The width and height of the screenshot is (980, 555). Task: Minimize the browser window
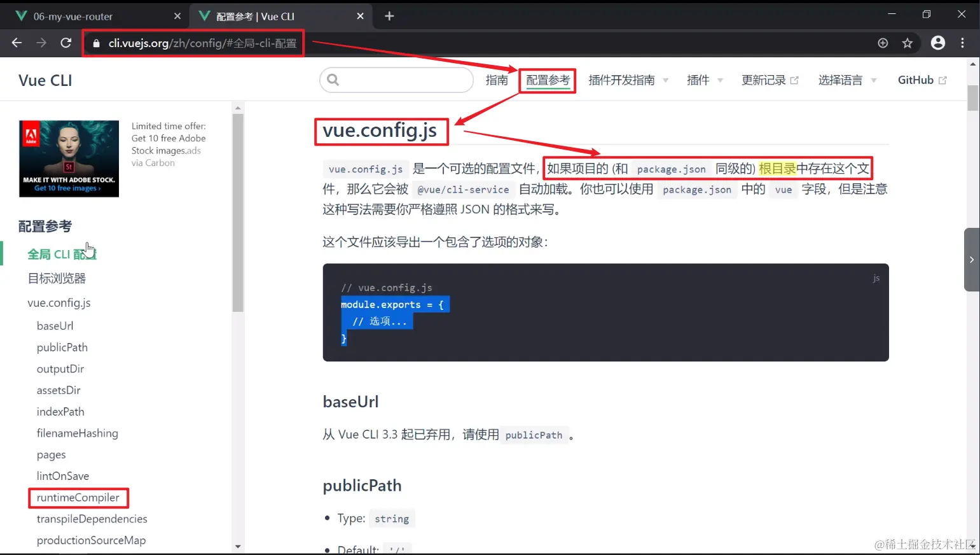tap(892, 14)
